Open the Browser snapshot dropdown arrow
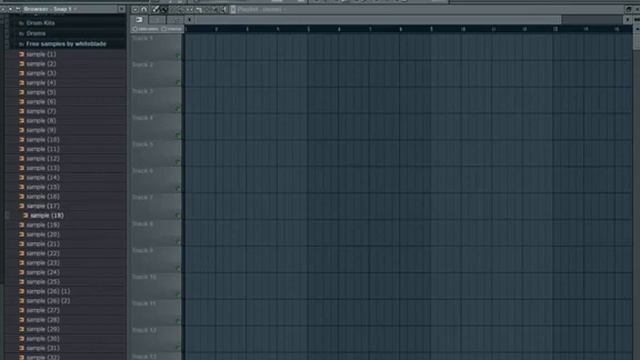The image size is (640, 360). pos(75,9)
